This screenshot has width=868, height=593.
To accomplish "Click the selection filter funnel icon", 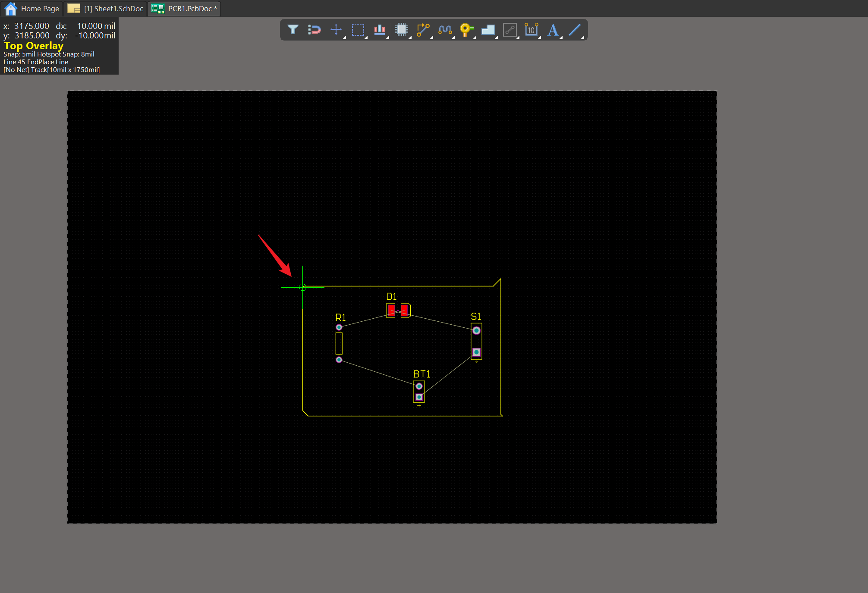I will point(293,30).
